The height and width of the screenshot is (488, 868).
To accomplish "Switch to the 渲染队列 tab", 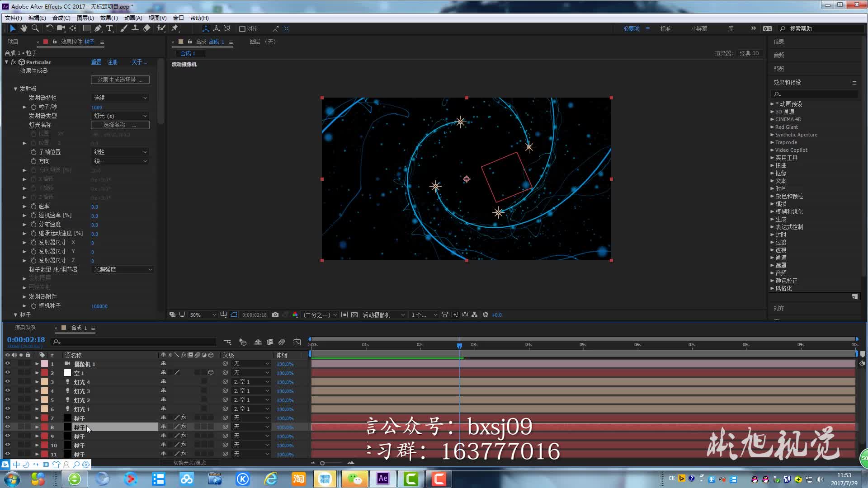I will [25, 328].
